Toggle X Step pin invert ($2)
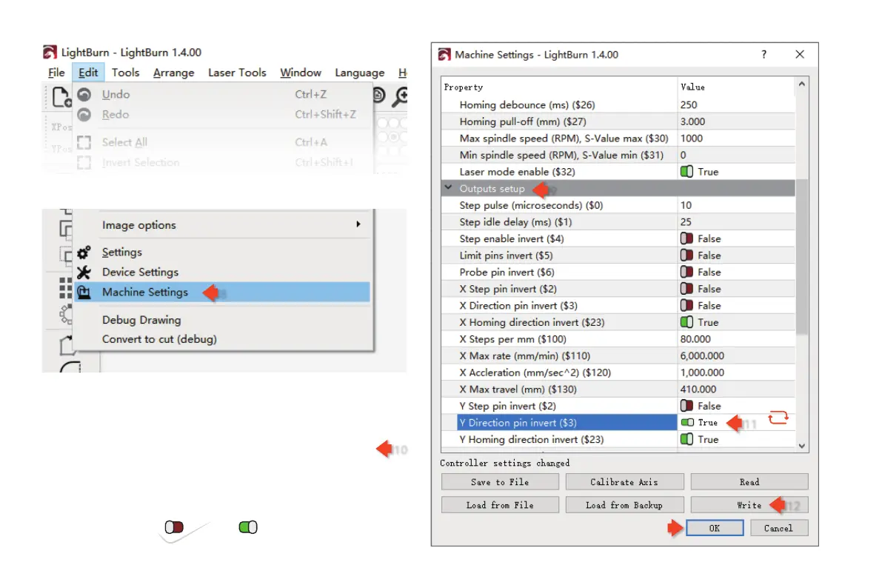Screen dimensions: 882x588 click(686, 289)
